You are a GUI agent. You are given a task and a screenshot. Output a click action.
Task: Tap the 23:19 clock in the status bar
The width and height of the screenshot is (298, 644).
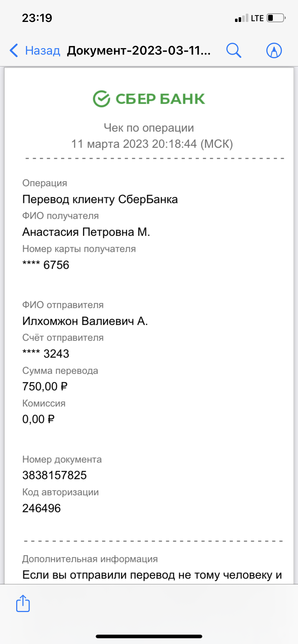(37, 18)
